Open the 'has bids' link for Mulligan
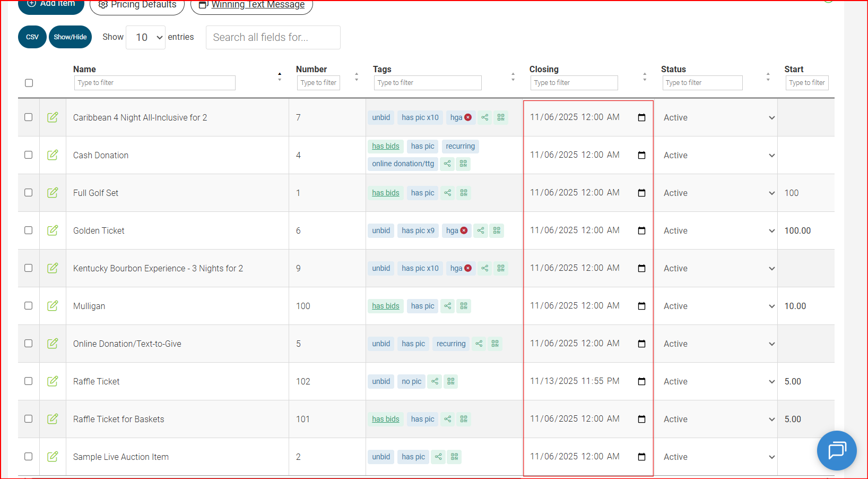 tap(385, 306)
